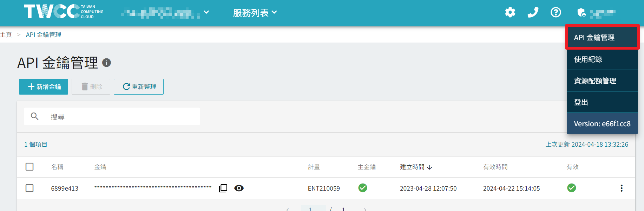The image size is (644, 211).
Task: Click the 上次更新 2024-04-18 13:32:26 timestamp
Action: [587, 144]
